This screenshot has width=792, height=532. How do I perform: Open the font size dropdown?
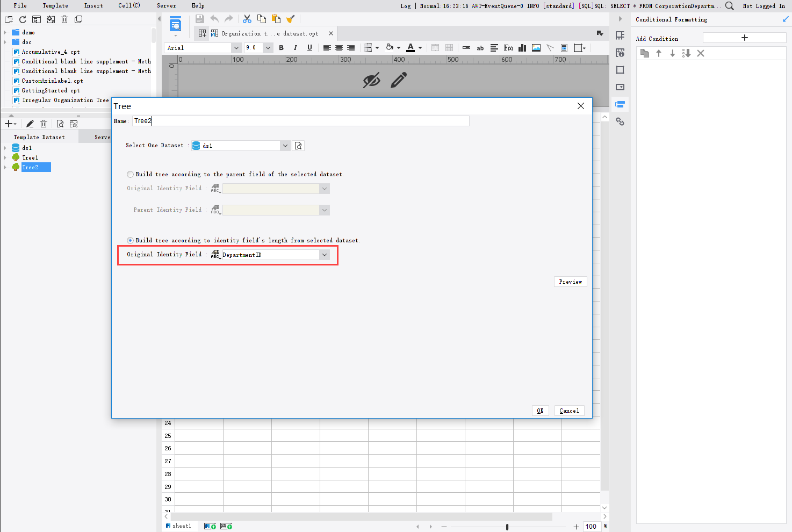268,48
